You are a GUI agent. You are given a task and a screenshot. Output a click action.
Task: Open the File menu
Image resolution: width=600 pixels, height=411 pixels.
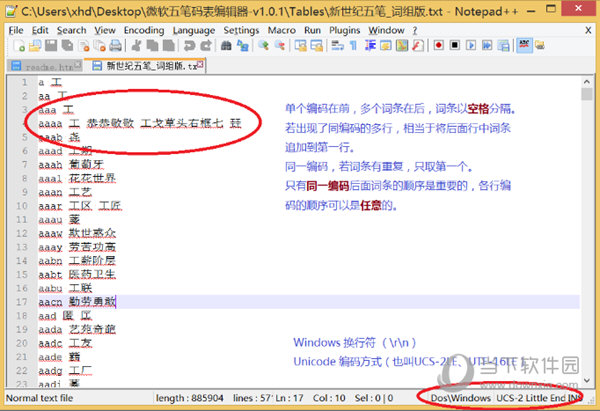click(16, 30)
